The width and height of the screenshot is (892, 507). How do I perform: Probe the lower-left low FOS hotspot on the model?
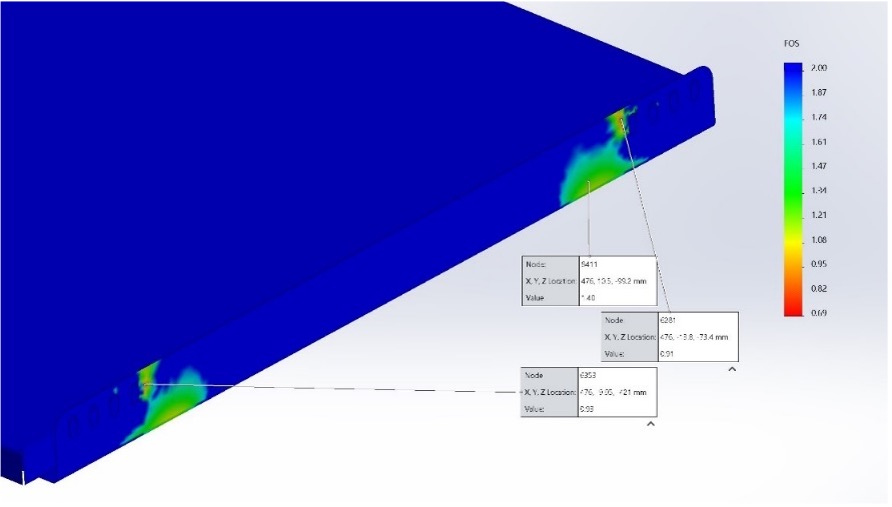146,380
